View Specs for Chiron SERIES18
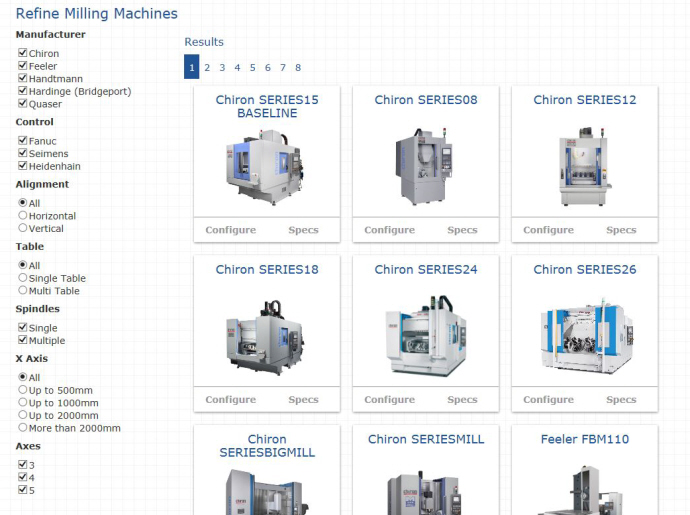 [x=304, y=399]
